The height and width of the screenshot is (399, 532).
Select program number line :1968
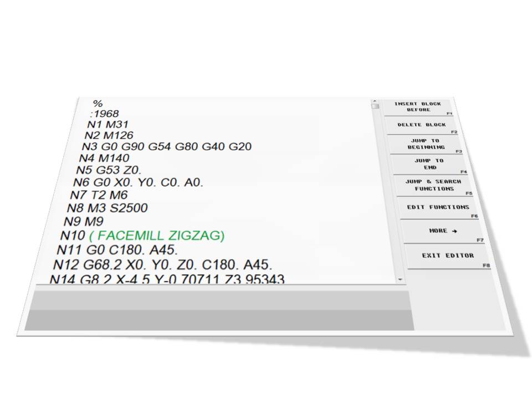point(105,114)
